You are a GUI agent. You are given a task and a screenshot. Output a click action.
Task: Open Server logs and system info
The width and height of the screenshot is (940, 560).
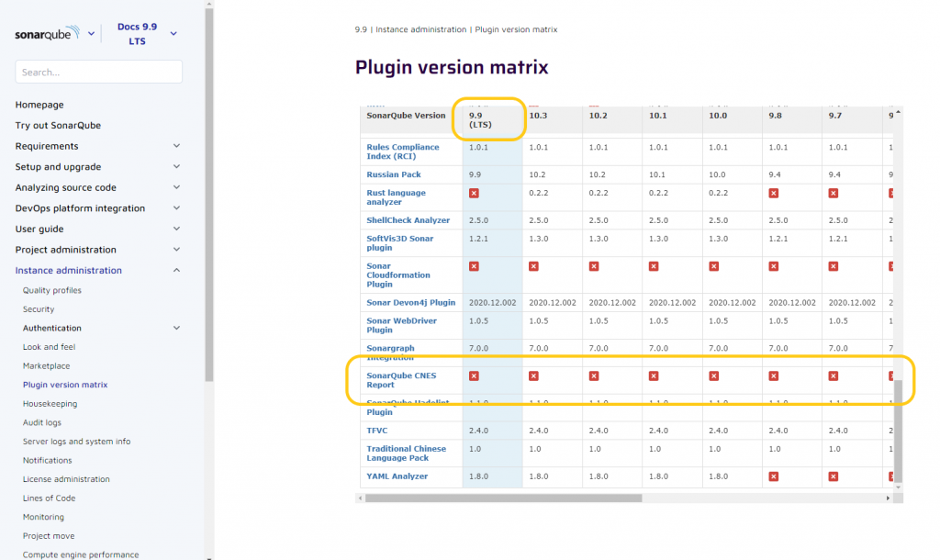pos(77,442)
